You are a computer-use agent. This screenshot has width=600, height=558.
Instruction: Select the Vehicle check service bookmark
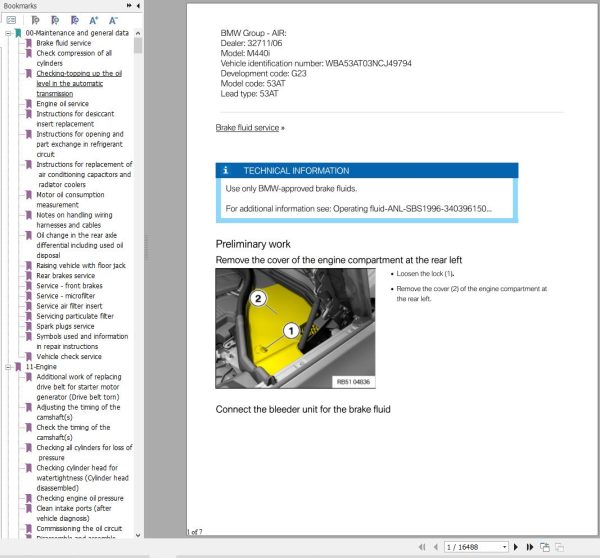[69, 356]
